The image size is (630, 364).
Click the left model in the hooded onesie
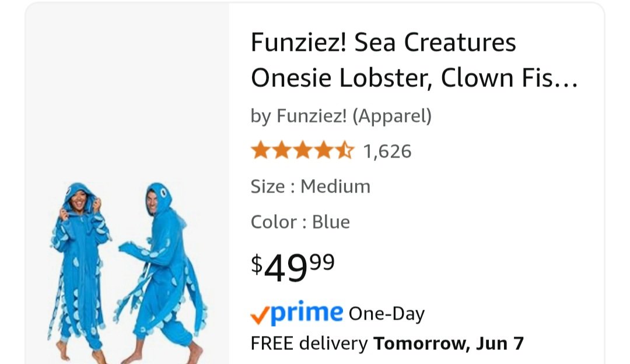pyautogui.click(x=79, y=268)
